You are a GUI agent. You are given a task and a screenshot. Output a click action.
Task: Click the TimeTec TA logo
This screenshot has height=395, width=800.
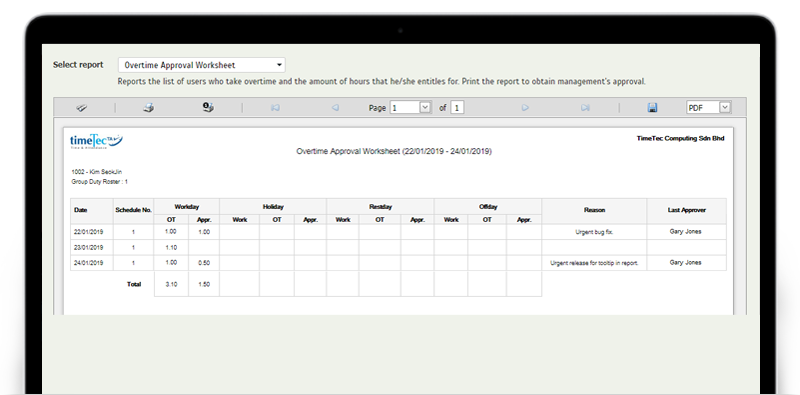point(96,141)
